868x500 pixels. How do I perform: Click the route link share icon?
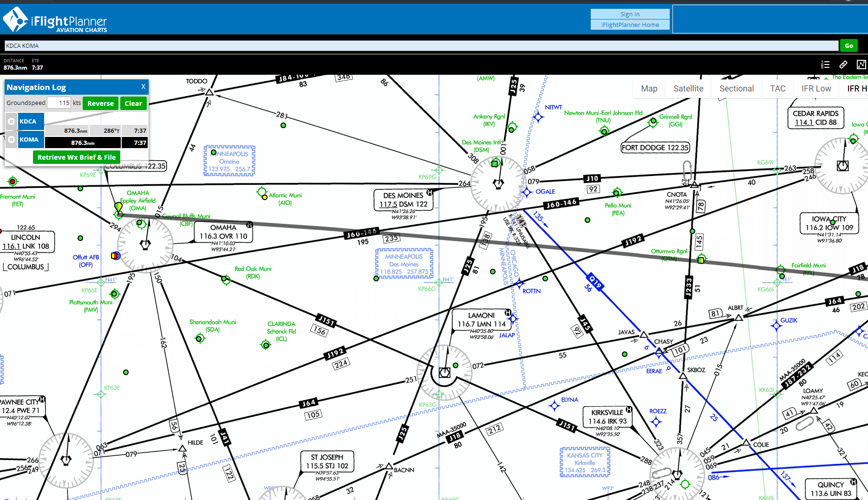(843, 65)
